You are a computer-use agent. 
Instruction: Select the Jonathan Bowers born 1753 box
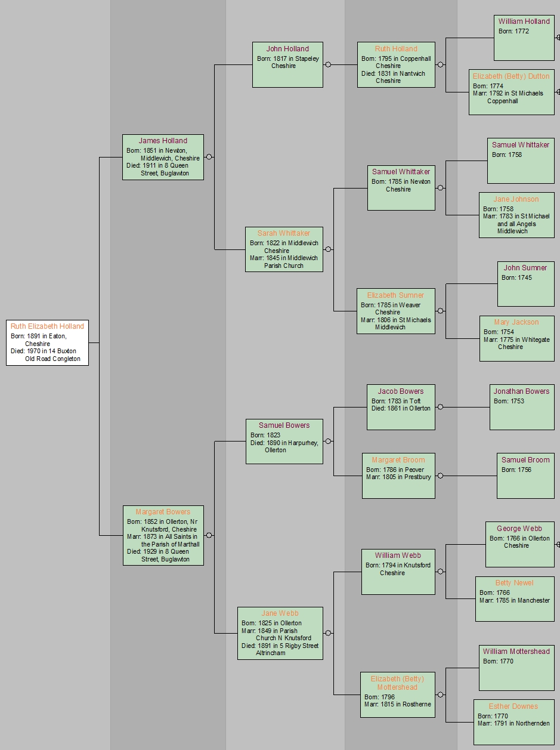coord(521,408)
